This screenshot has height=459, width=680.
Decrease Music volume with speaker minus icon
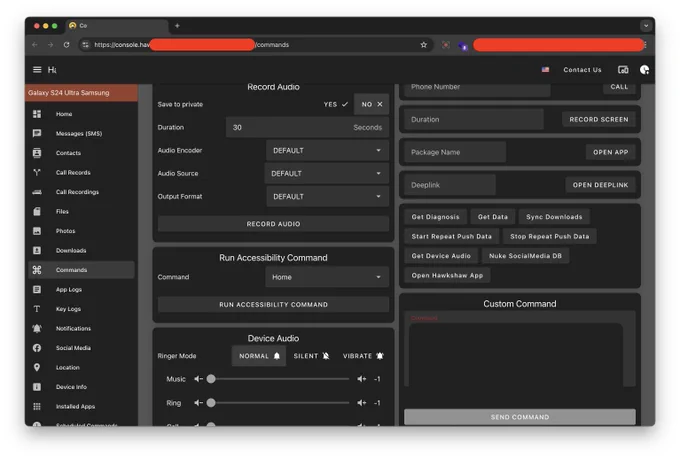click(x=198, y=379)
